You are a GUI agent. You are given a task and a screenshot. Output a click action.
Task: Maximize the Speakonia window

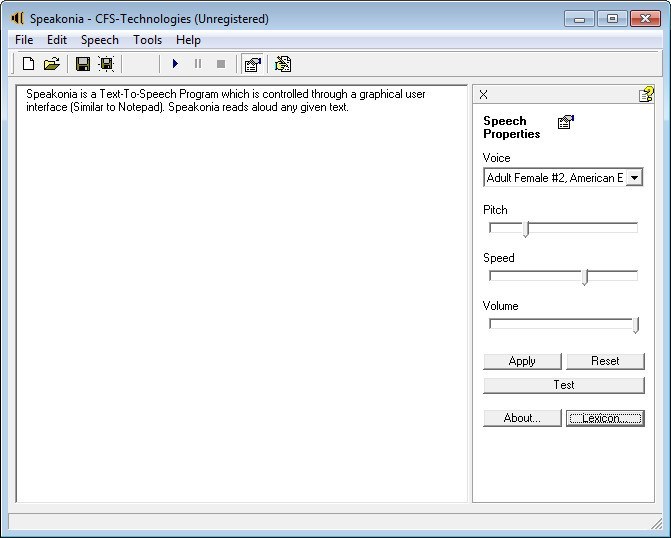(612, 19)
